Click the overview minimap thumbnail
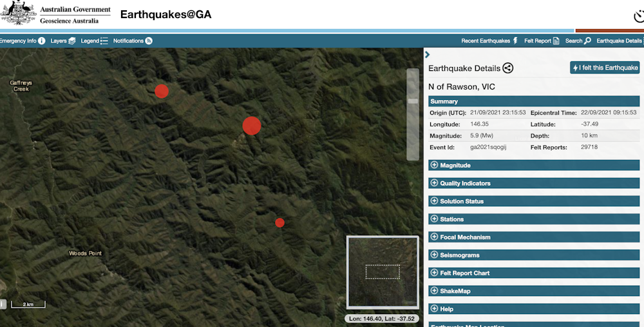The width and height of the screenshot is (644, 327). click(x=383, y=272)
